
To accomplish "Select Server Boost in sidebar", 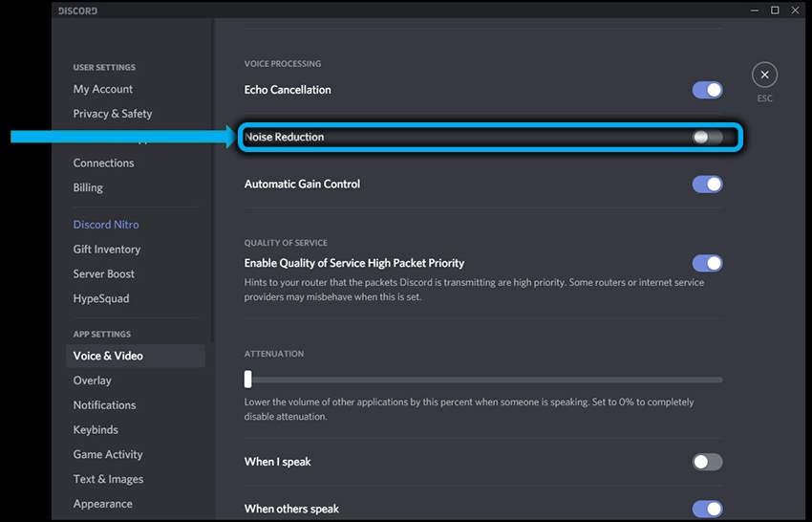I will (104, 274).
